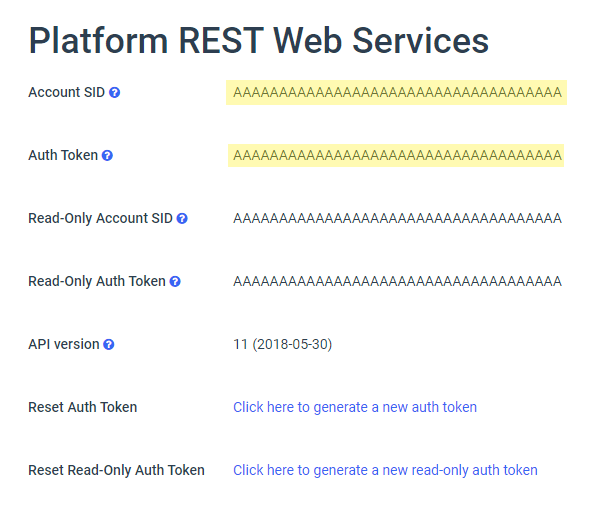This screenshot has width=592, height=511.
Task: Click the Auth Token label text
Action: click(x=63, y=155)
